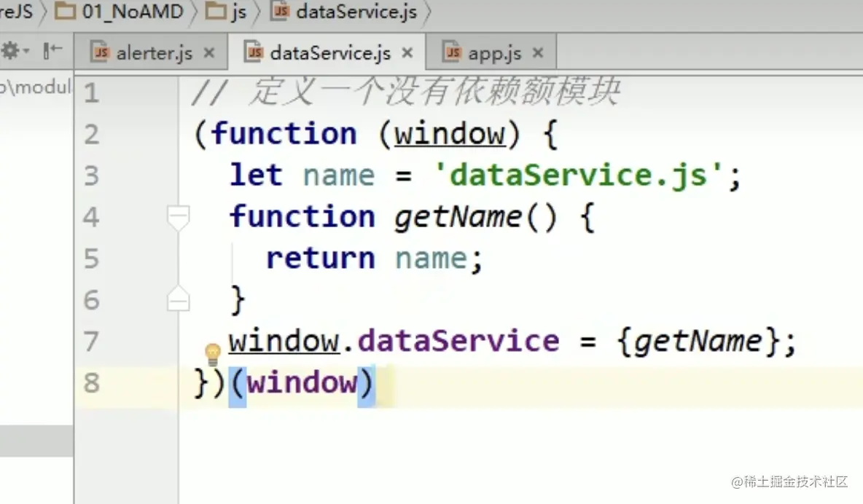This screenshot has height=504, width=863.
Task: Click line number 1 in gutter
Action: (x=91, y=92)
